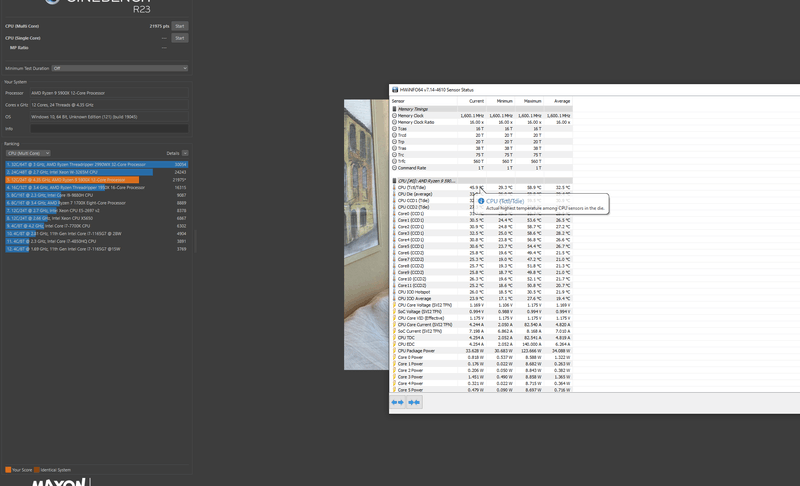This screenshot has height=486, width=800.
Task: Select ranking entry Ryzen 7 1700X Eight-Core
Action: click(96, 202)
